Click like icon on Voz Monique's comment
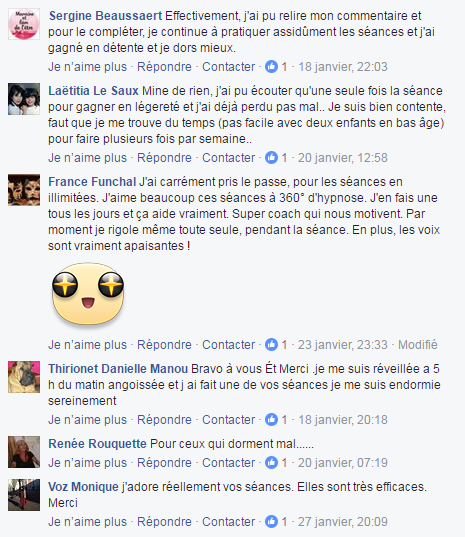Screen dimensions: 465x537 (x=271, y=522)
